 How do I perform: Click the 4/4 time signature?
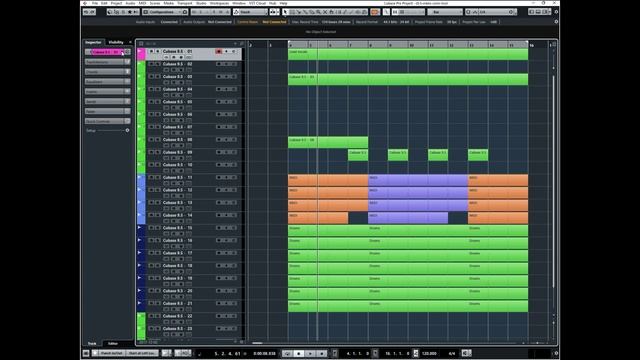452,353
